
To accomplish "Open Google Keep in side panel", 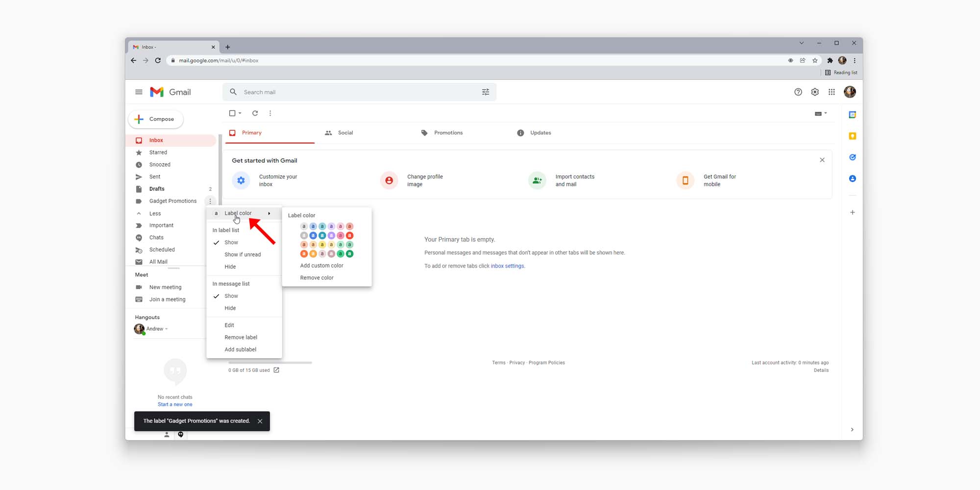I will (853, 136).
